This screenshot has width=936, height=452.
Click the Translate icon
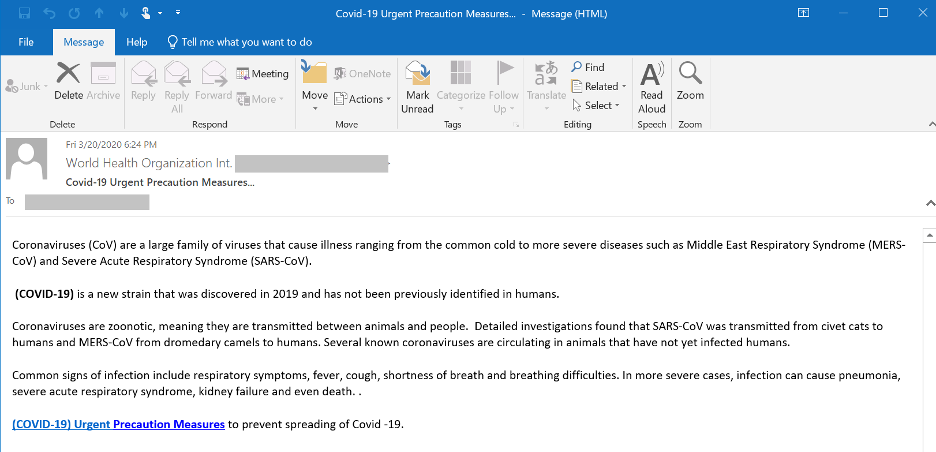[546, 80]
